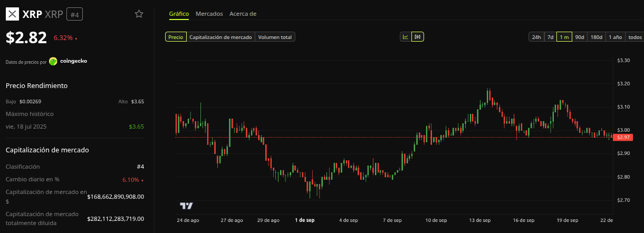Viewport: 644px width, 233px height.
Task: Set chart range to 90d
Action: point(580,37)
